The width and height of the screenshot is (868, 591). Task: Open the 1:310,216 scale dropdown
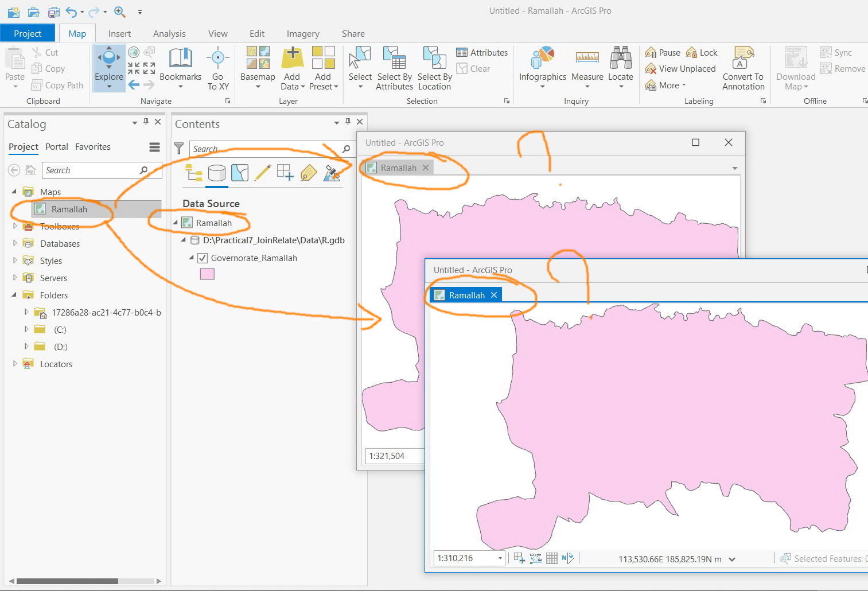(500, 558)
